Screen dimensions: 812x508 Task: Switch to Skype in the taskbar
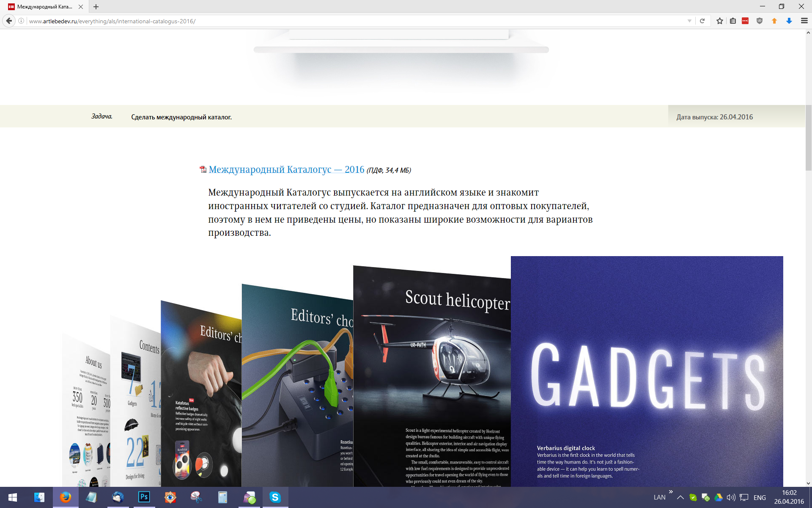(275, 497)
